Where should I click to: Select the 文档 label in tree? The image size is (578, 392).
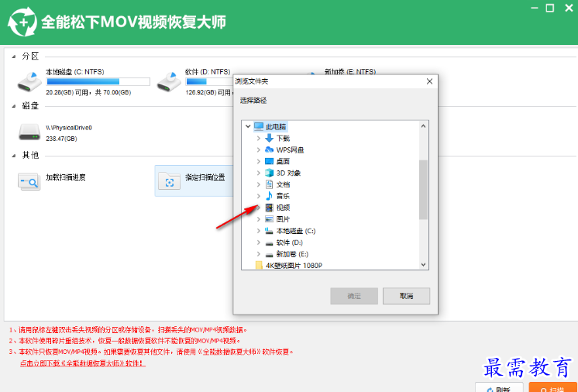pos(283,184)
